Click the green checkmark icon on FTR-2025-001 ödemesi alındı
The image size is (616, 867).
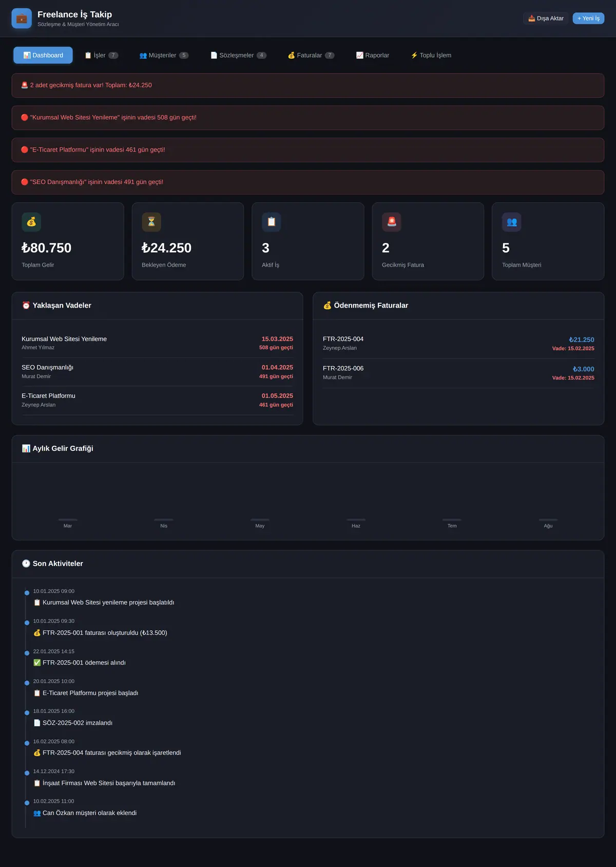[37, 663]
